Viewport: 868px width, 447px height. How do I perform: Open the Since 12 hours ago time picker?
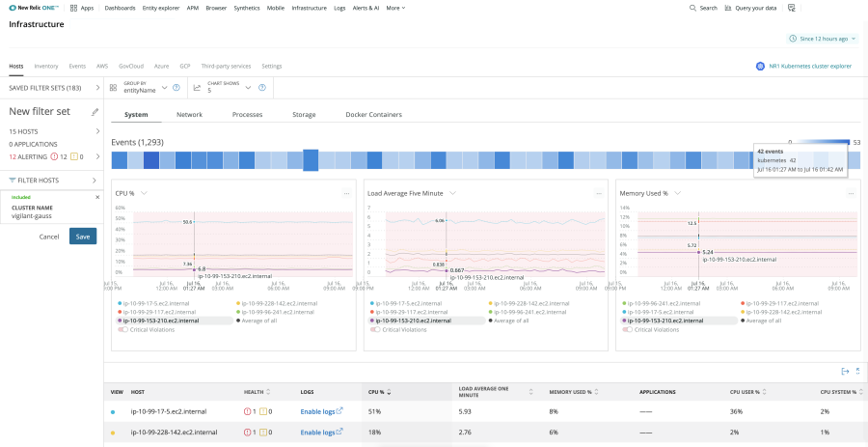click(x=823, y=39)
